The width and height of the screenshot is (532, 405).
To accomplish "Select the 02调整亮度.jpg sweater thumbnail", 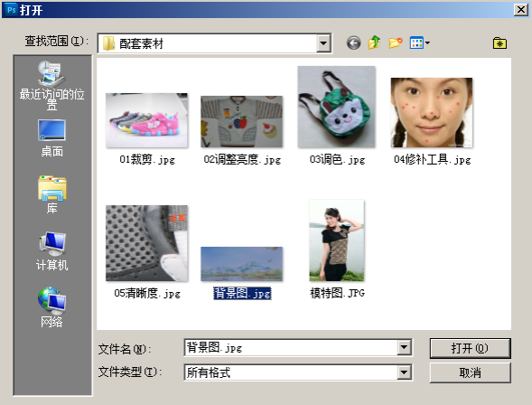I will coord(241,121).
